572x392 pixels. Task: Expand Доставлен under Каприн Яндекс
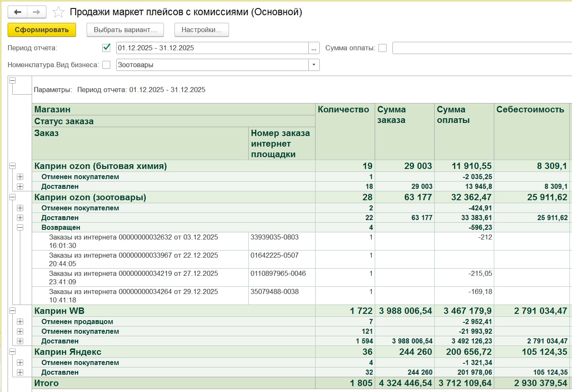(x=20, y=373)
